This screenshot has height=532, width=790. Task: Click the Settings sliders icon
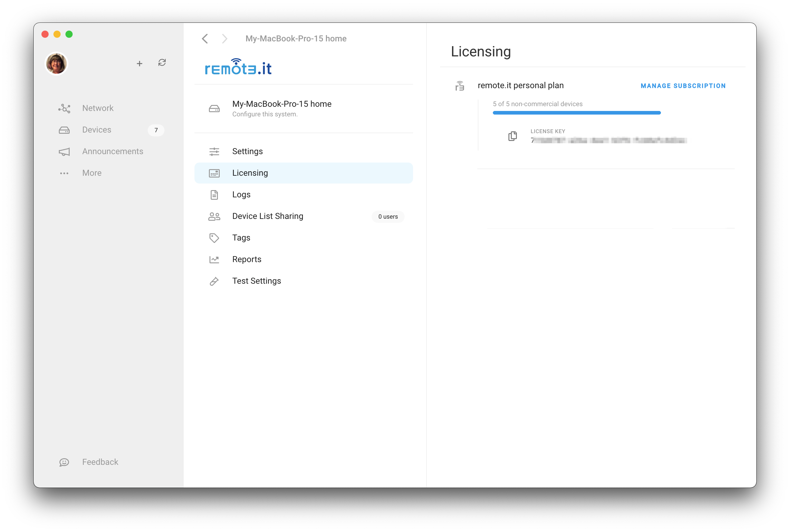[x=214, y=152]
